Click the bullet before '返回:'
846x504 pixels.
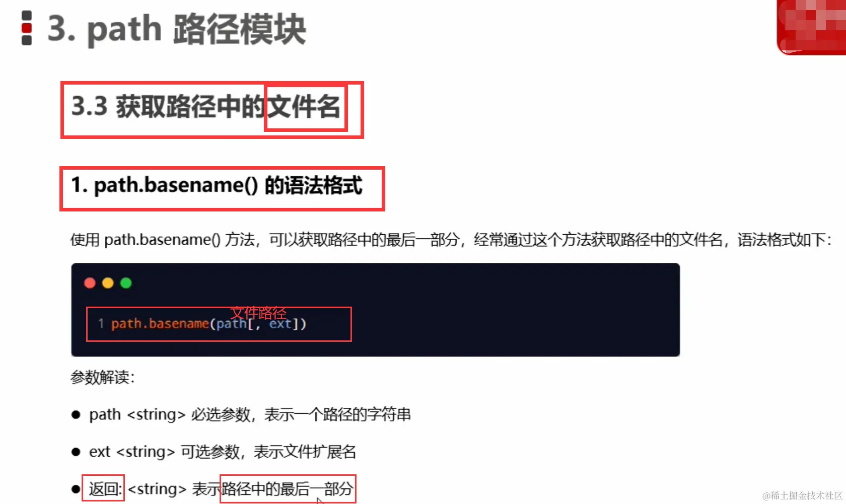pos(76,489)
